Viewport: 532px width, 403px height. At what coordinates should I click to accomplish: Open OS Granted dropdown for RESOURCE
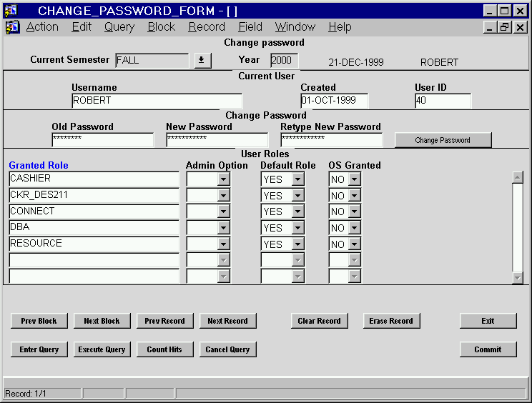355,244
